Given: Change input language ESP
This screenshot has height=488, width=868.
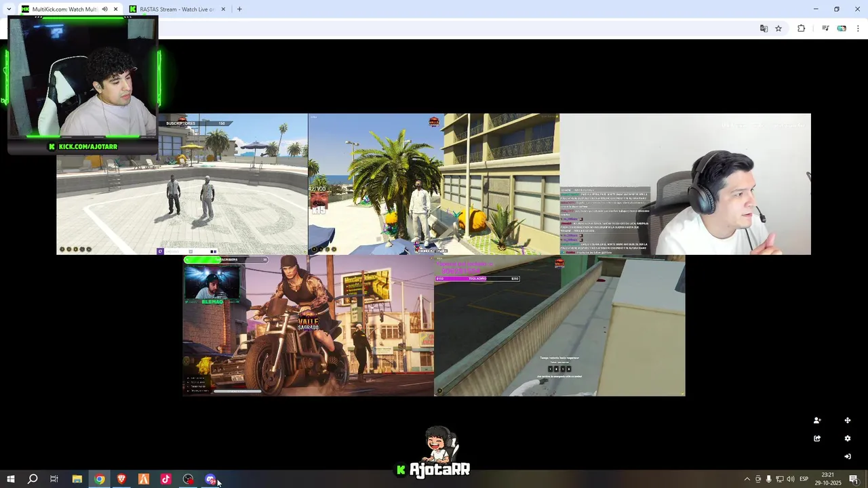Looking at the screenshot, I should pyautogui.click(x=804, y=479).
